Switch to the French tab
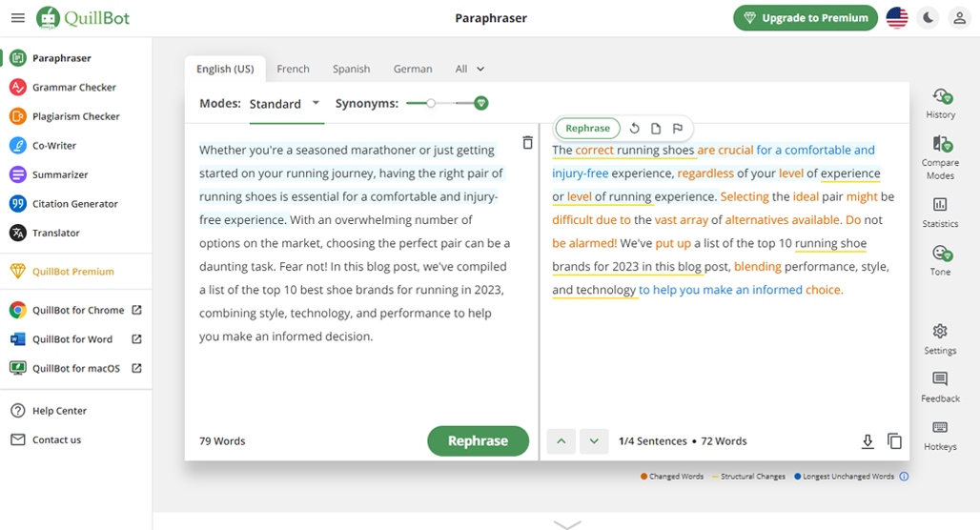 [293, 69]
